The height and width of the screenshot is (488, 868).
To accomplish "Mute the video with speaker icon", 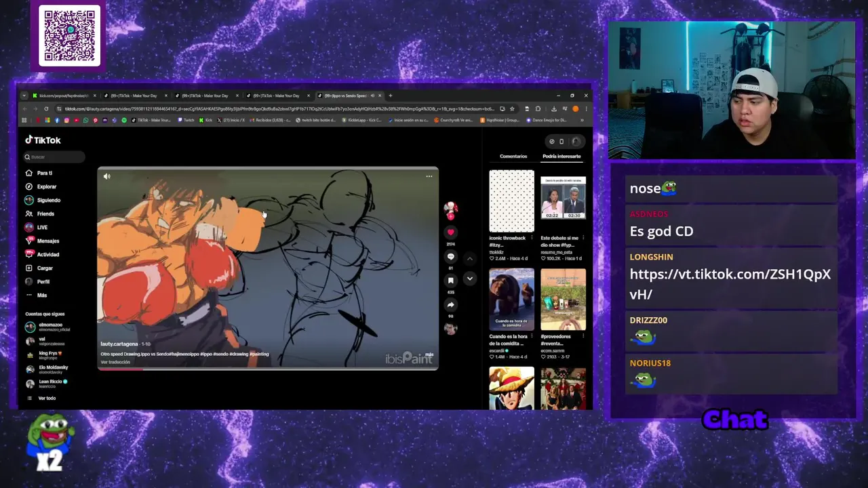I will tap(106, 176).
